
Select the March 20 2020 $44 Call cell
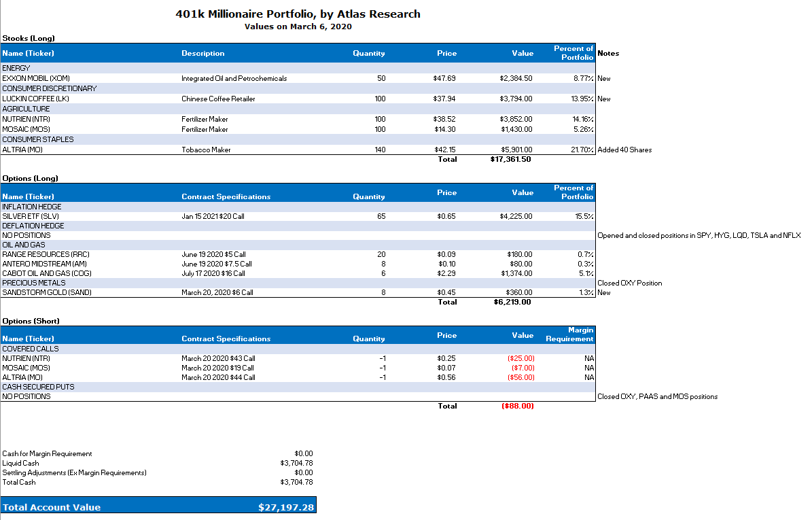pyautogui.click(x=219, y=377)
